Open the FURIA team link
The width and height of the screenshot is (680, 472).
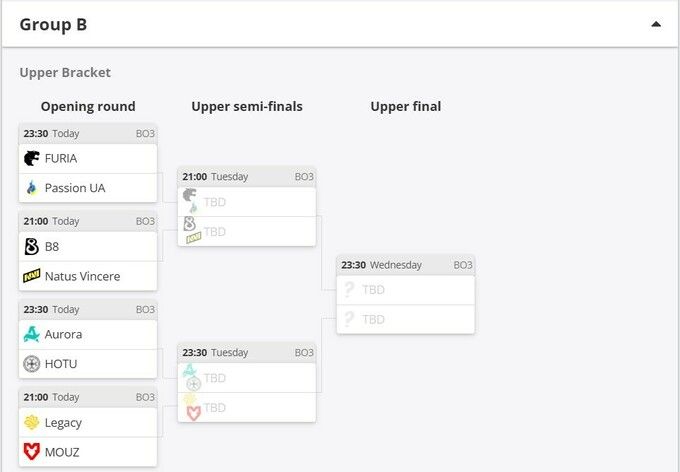61,158
